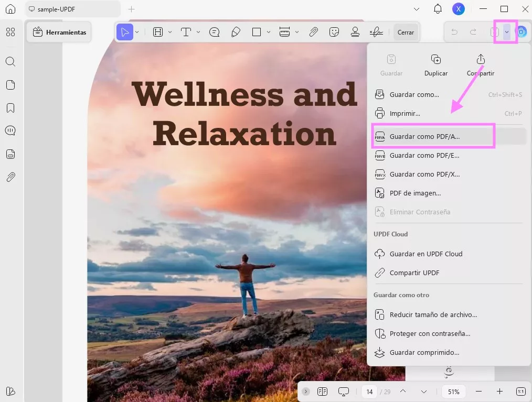Viewport: 532px width, 402px height.
Task: Zoom in with the plus button
Action: click(499, 392)
